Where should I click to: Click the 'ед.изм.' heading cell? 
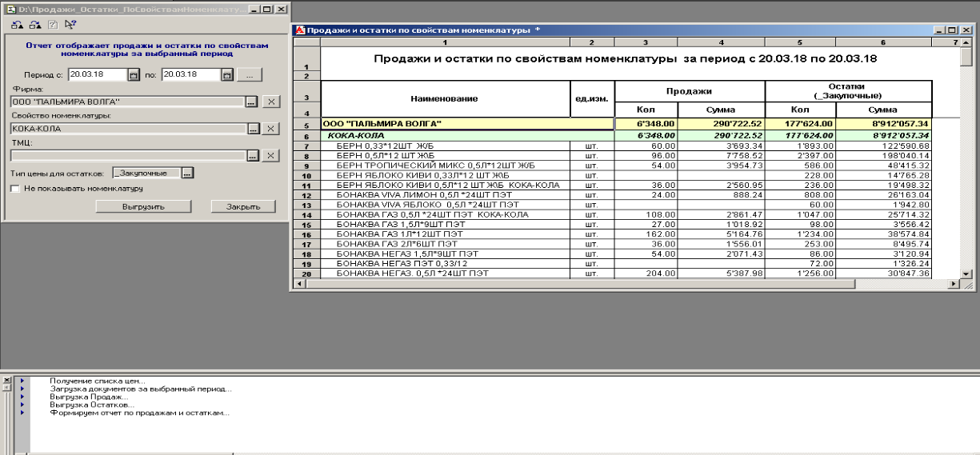coord(591,99)
